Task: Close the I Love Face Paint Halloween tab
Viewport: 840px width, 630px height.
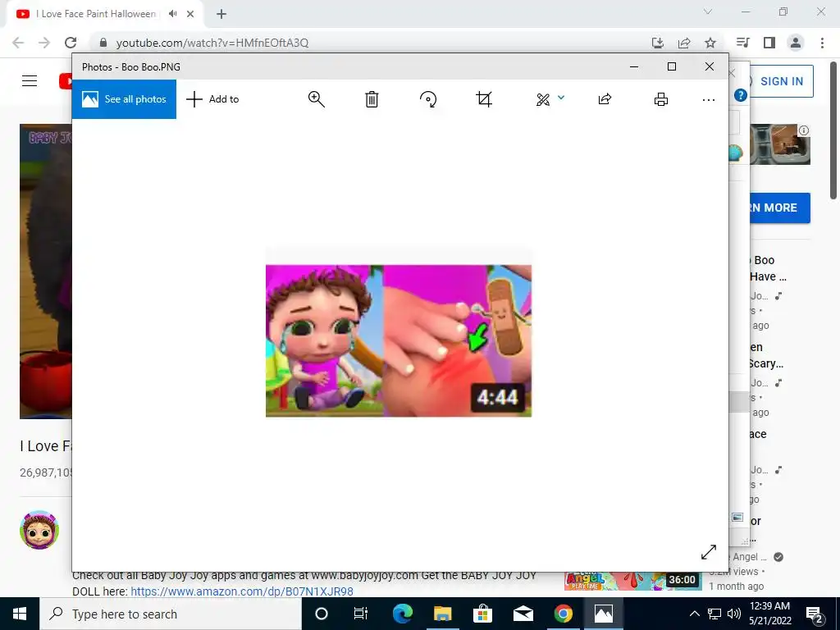Action: click(190, 14)
